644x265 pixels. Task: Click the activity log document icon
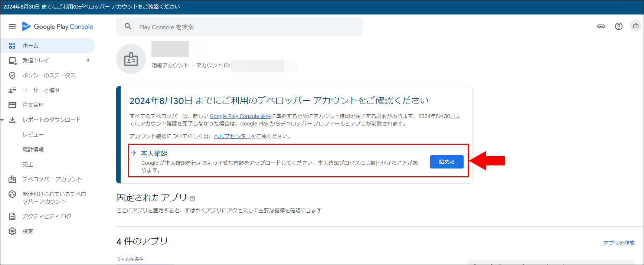12,216
